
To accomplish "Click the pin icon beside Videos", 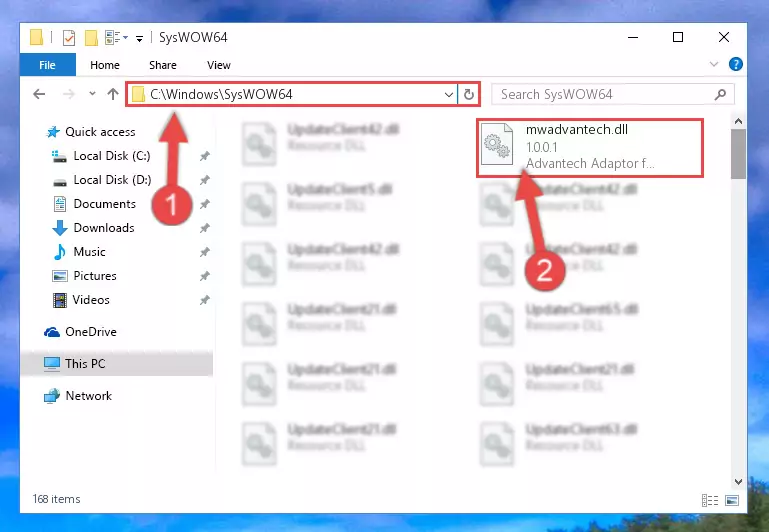I will 205,300.
